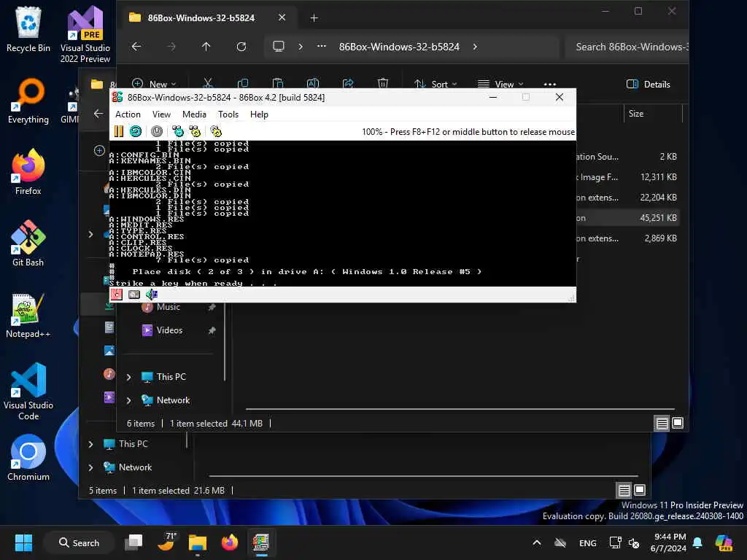Open the Firefox desktop shortcut
The width and height of the screenshot is (747, 560).
point(28,172)
